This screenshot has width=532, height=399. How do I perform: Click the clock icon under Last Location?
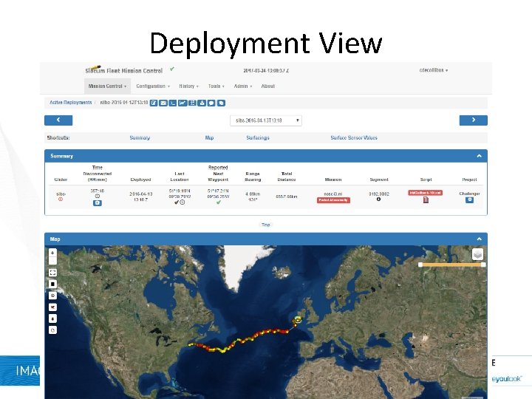pos(183,202)
